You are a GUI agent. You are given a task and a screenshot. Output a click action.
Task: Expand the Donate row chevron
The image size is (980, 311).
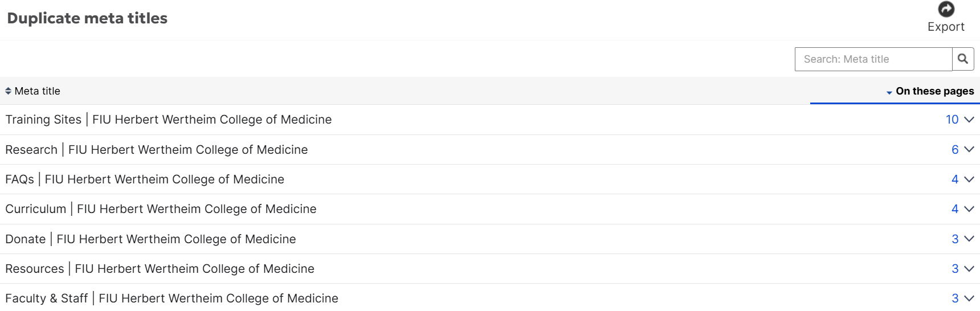[x=969, y=239]
